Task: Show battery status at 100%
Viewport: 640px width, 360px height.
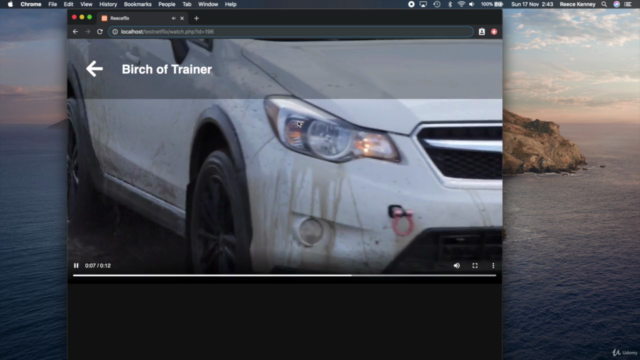Action: pos(492,4)
